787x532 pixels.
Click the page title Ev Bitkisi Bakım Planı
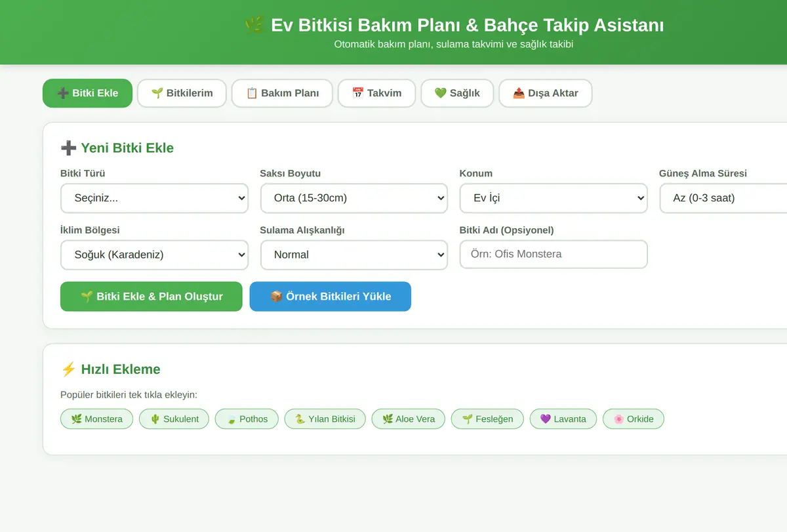[454, 26]
